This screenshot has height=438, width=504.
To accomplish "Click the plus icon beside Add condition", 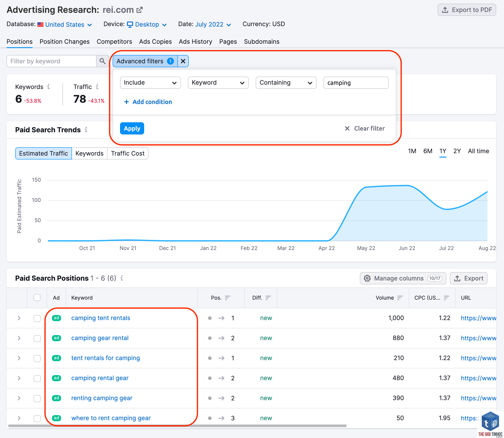I will (127, 102).
